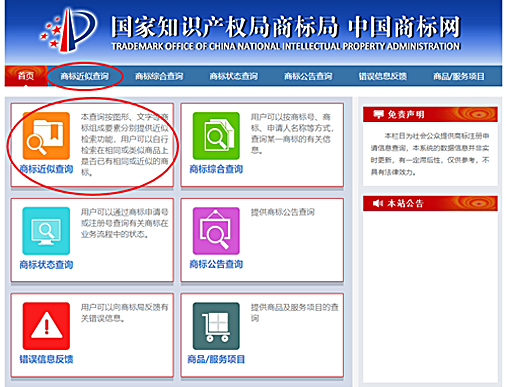Screen dimensions: 506x387
Task: Click the 国家知识产权局商标局 中国商标网 title
Action: 286,27
